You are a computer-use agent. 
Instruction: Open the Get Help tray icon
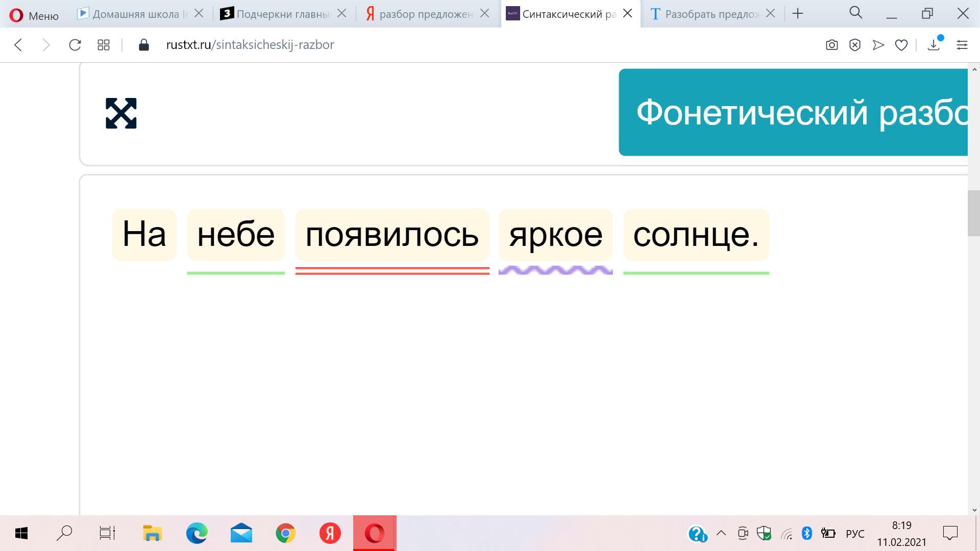point(698,534)
